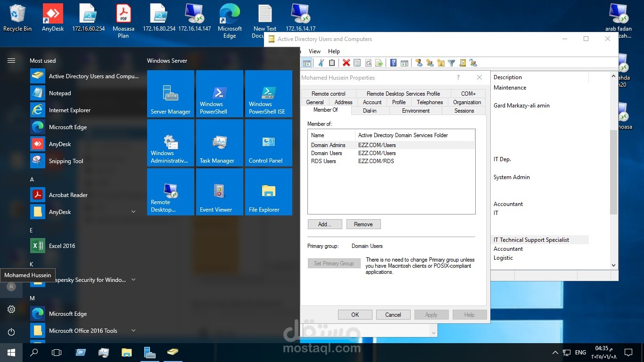Open the Windows Administrative Tools tile
The height and width of the screenshot is (362, 644).
[171, 143]
